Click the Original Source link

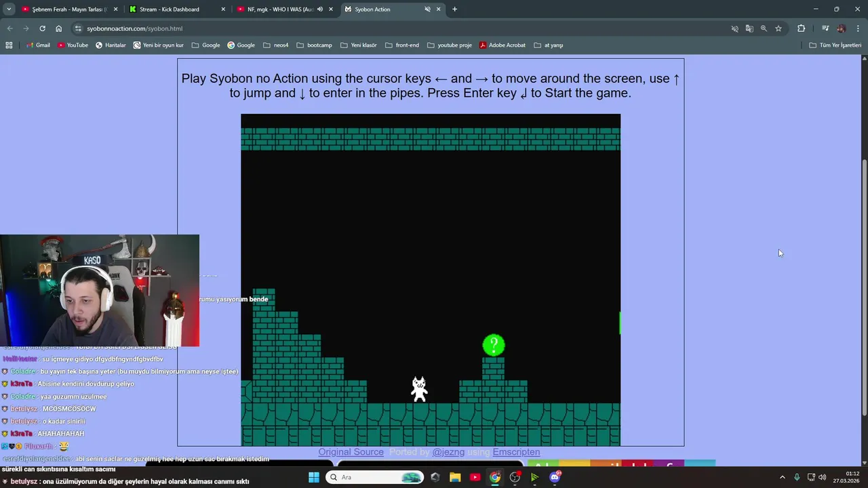click(351, 452)
